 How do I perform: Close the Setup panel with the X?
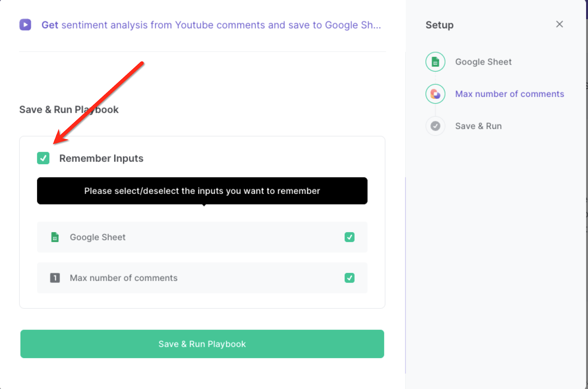tap(559, 24)
